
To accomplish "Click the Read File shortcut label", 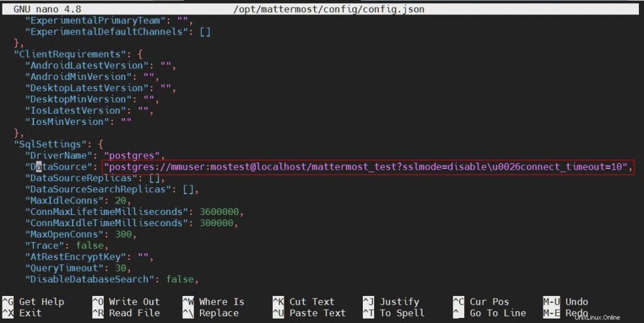I will click(134, 313).
